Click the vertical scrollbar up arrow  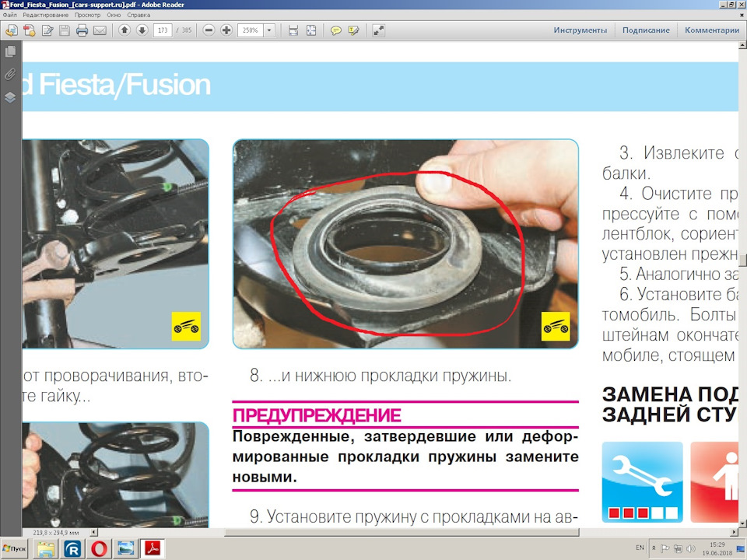point(742,45)
